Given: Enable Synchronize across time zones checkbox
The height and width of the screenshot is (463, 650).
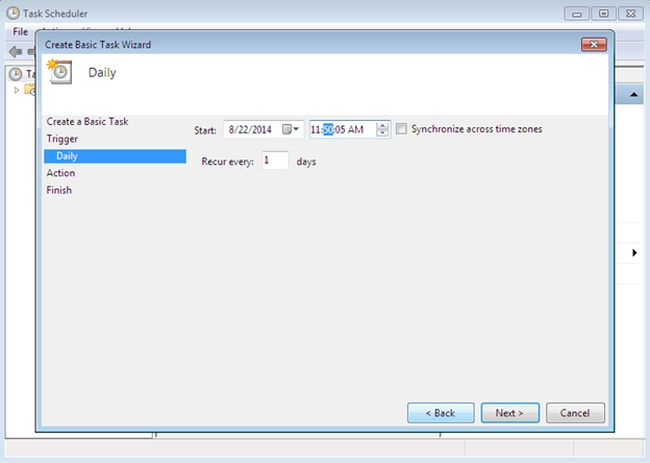Looking at the screenshot, I should (x=401, y=129).
